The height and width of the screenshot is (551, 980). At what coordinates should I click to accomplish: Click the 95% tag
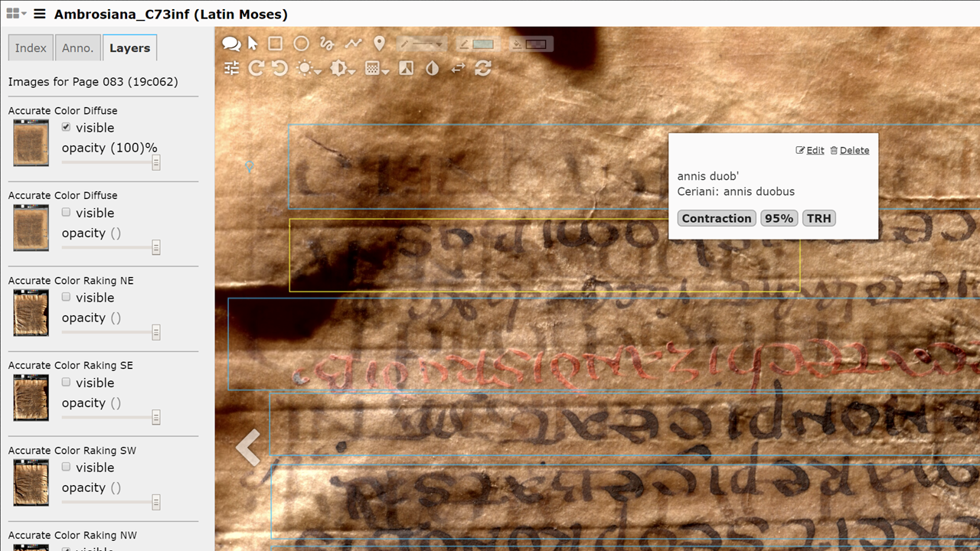pyautogui.click(x=779, y=218)
